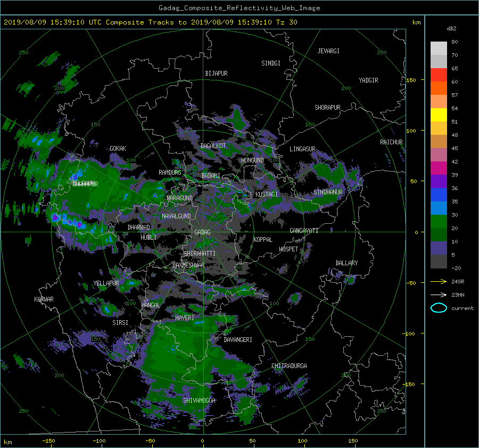This screenshot has width=479, height=448.
Task: Click the CHITRADURGA city label
Action: [x=289, y=366]
